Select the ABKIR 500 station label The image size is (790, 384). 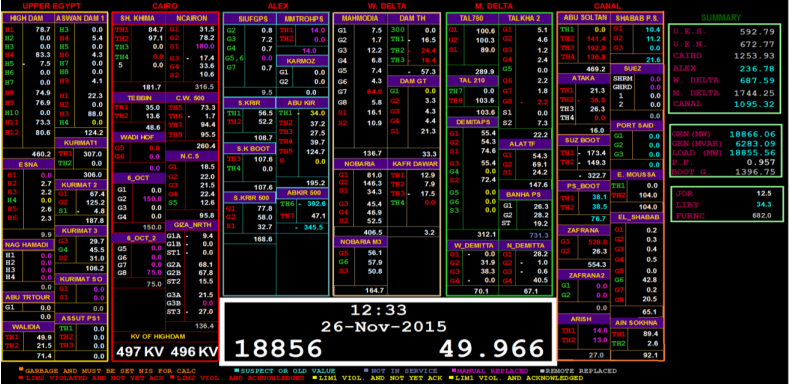tap(303, 193)
